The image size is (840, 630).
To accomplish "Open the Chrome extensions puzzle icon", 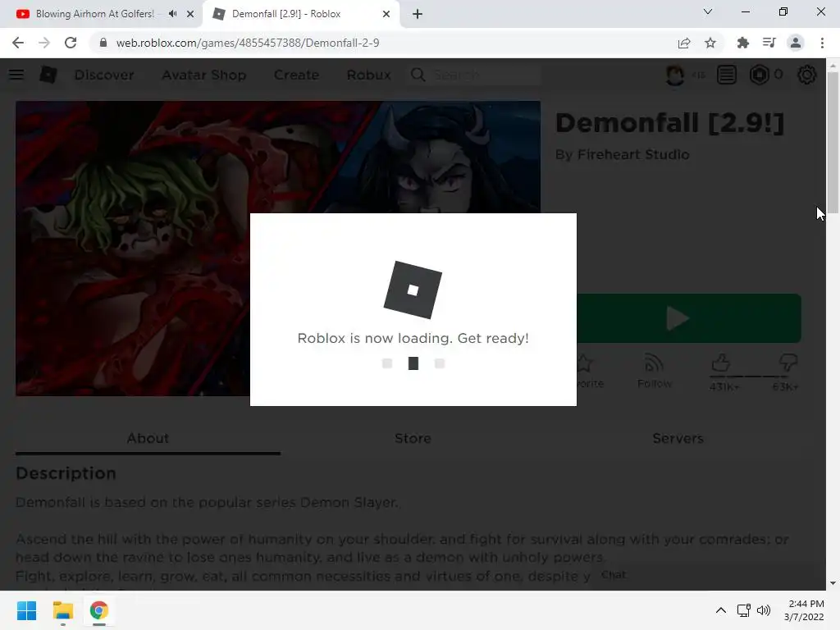I will pyautogui.click(x=742, y=43).
